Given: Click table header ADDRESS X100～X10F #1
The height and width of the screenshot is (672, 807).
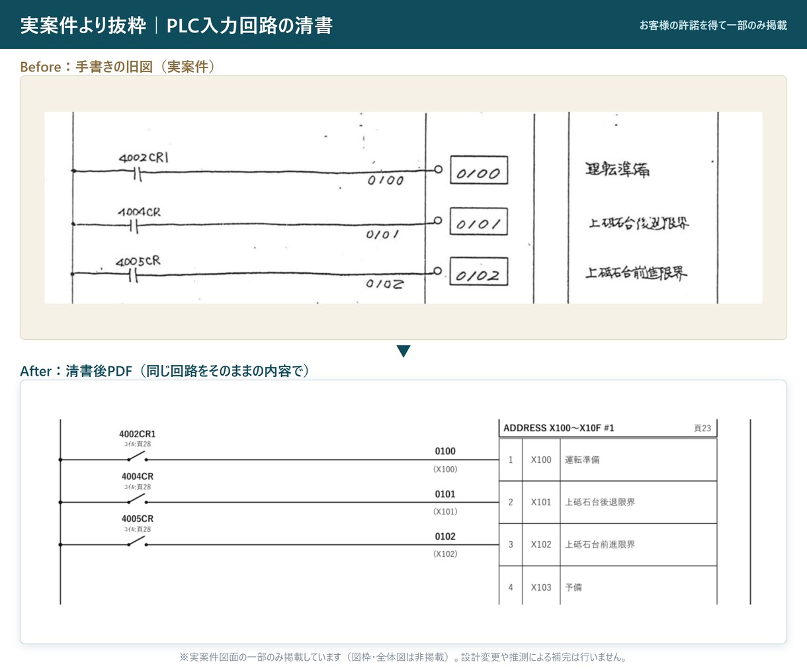Looking at the screenshot, I should (559, 428).
